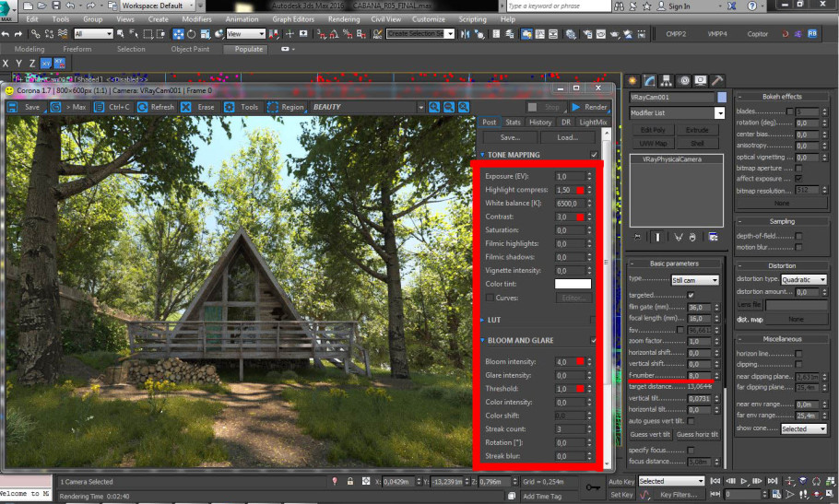This screenshot has height=504, width=839.
Task: Click the camera object color swatch
Action: tap(722, 98)
